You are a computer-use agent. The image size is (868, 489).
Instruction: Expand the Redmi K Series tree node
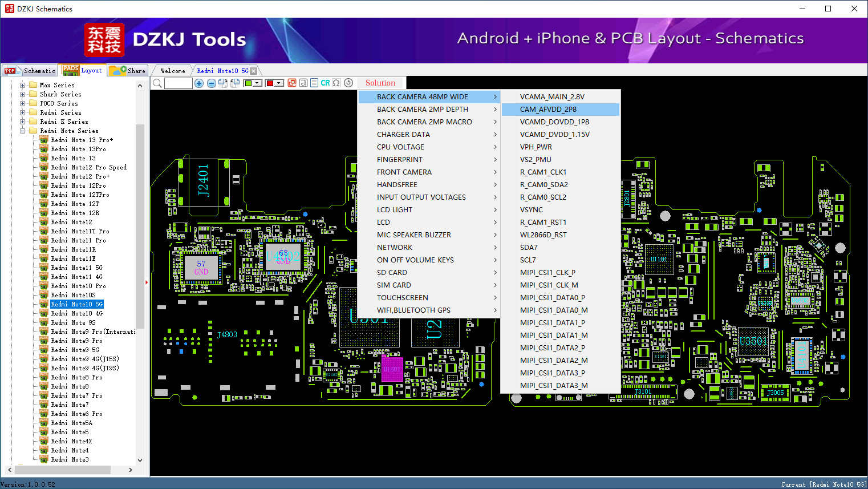(23, 122)
